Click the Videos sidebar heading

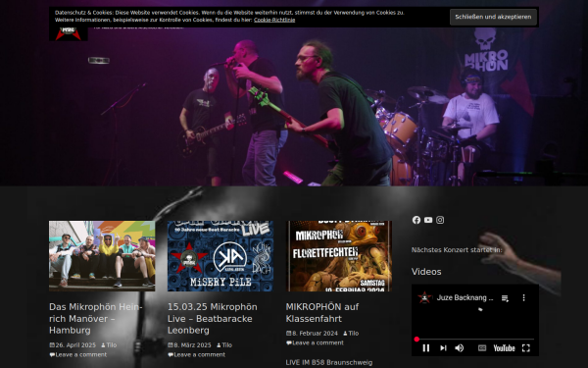click(426, 272)
